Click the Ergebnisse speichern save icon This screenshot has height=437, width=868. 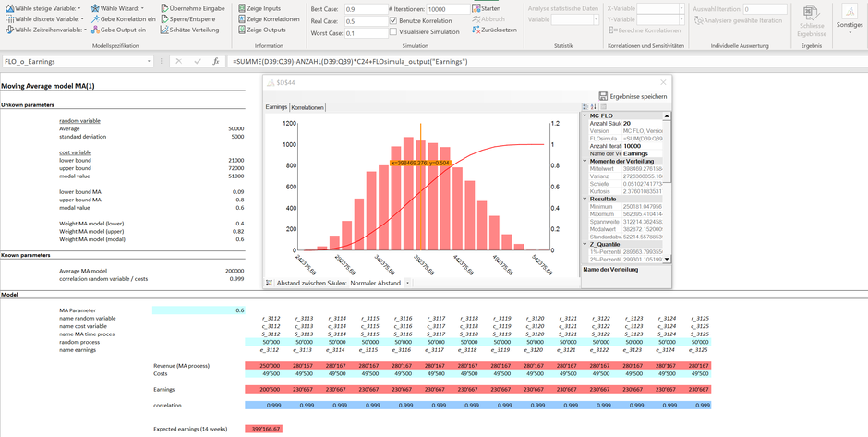click(x=603, y=96)
